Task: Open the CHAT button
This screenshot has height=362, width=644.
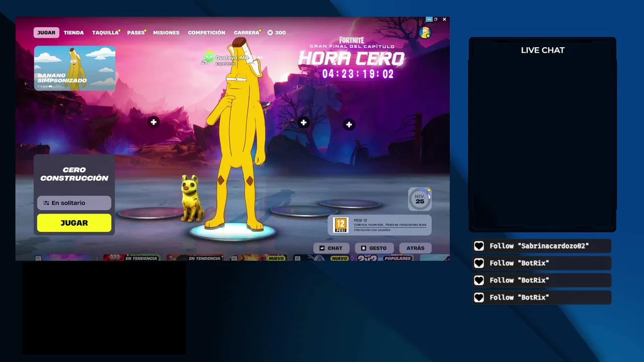Action: coord(331,248)
